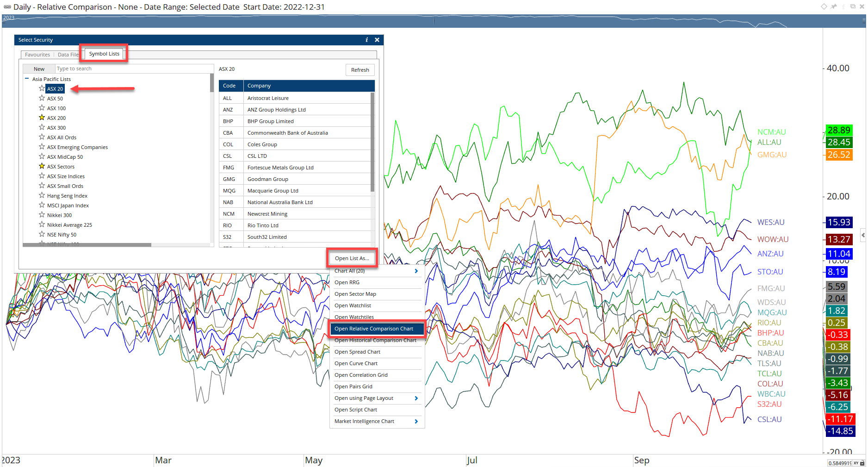The height and width of the screenshot is (467, 868).
Task: Toggle favourite star for ASX 20
Action: 42,88
